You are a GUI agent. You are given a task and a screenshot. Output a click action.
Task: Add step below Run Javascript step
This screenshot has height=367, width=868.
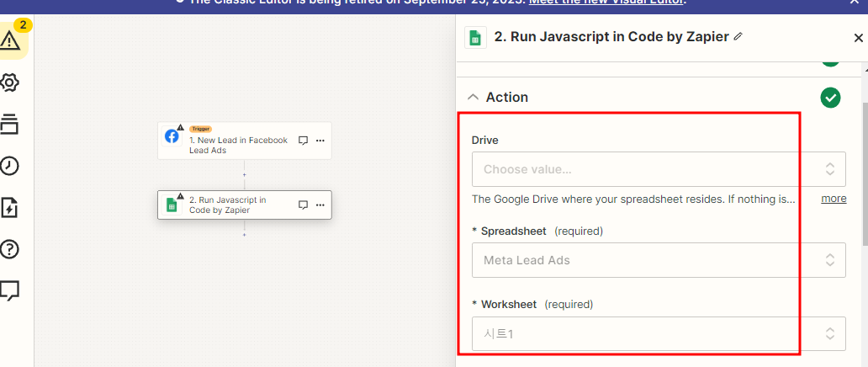[x=244, y=235]
